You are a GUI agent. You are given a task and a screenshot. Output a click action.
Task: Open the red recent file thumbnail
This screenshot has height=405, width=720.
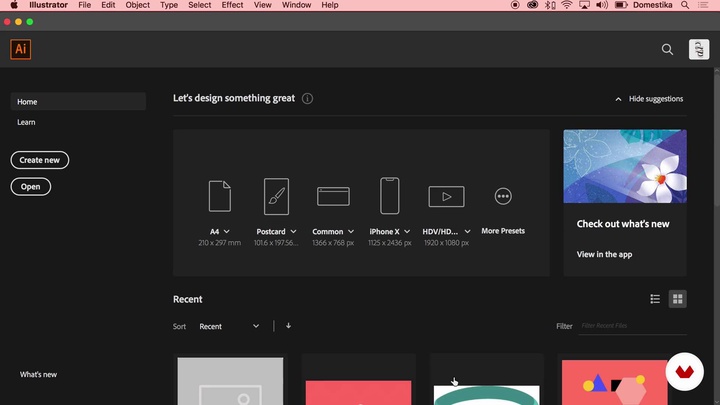[358, 391]
